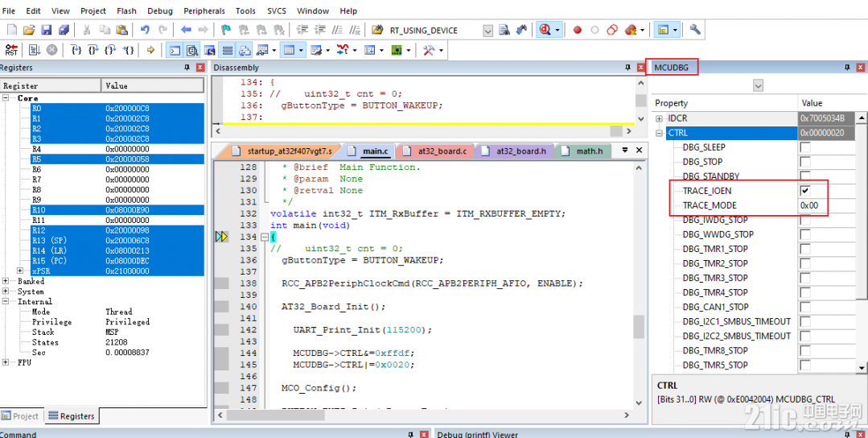Enable the DBG_STOP checkbox
868x438 pixels.
pos(805,162)
